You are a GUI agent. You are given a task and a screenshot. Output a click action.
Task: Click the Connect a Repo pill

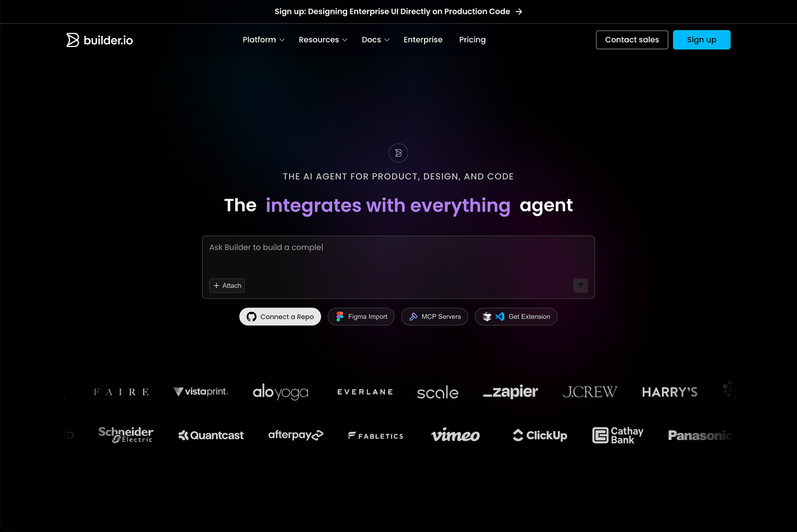[x=280, y=316]
